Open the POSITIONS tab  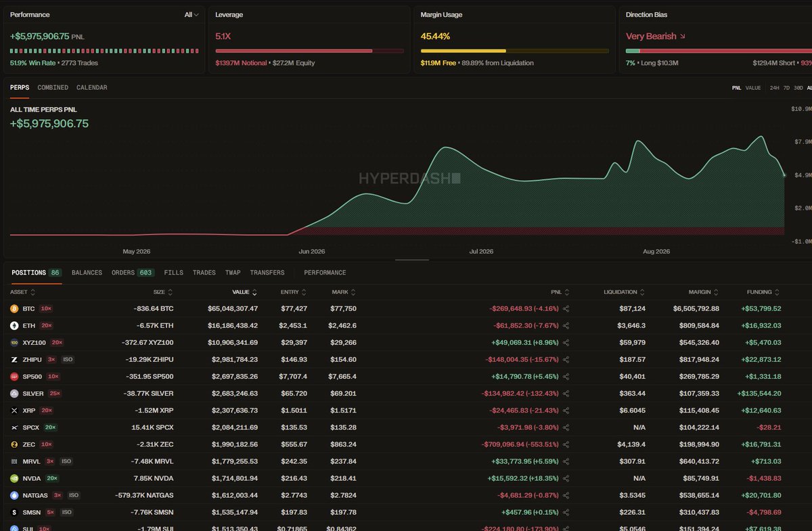click(36, 273)
